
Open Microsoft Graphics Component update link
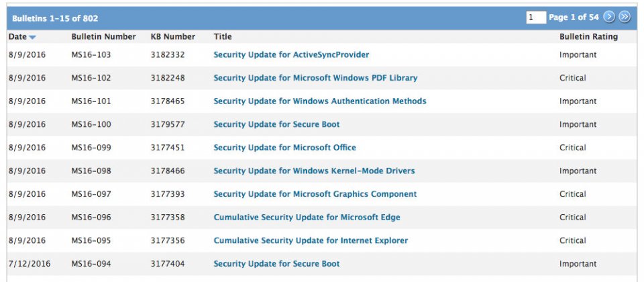315,194
